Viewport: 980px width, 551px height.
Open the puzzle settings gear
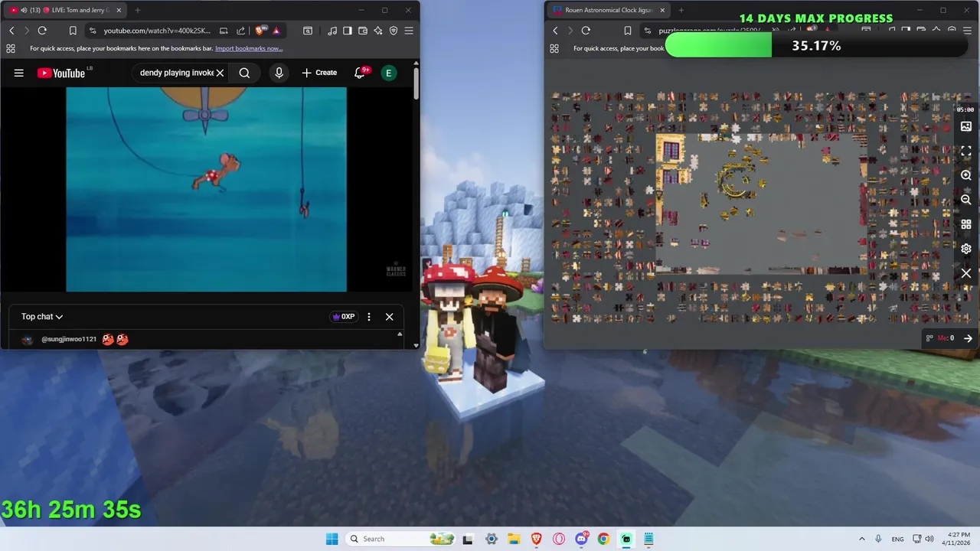[966, 249]
